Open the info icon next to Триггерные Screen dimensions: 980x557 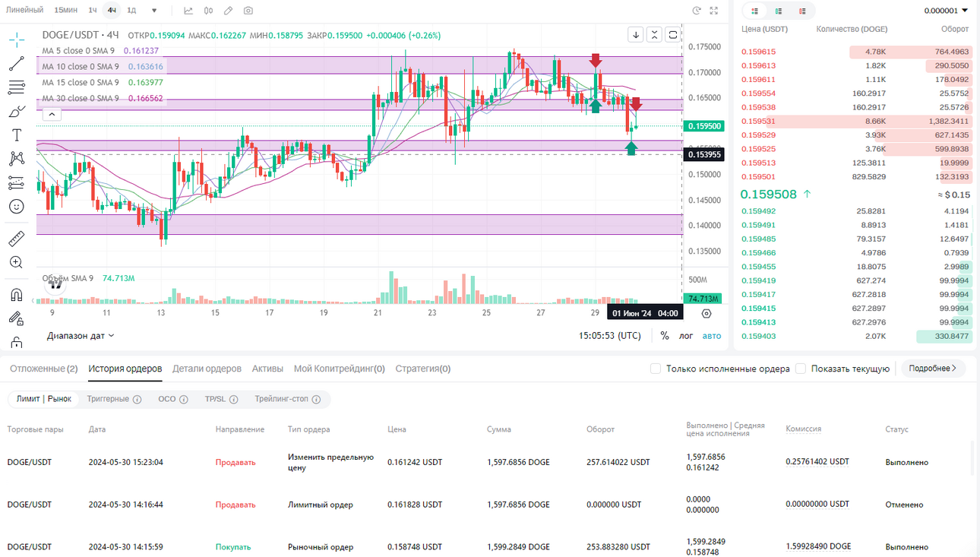[x=138, y=399]
